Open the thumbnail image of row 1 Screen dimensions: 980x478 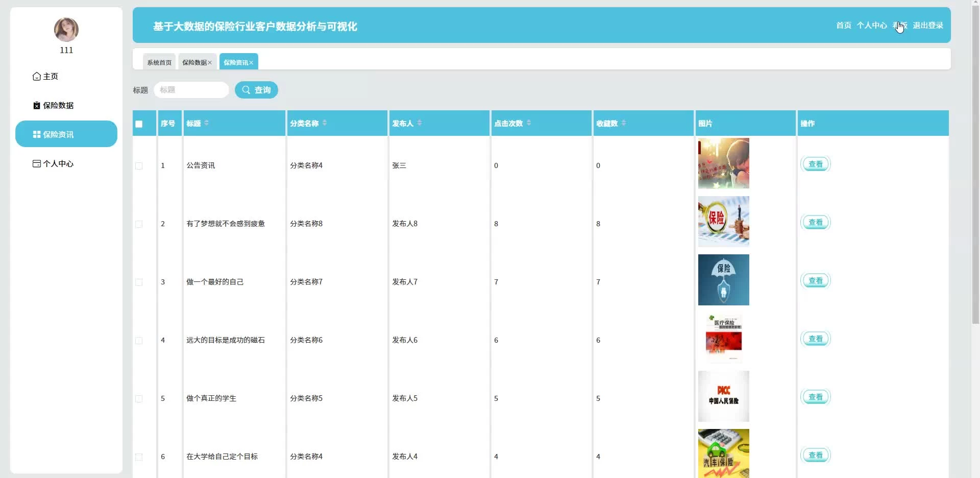724,163
